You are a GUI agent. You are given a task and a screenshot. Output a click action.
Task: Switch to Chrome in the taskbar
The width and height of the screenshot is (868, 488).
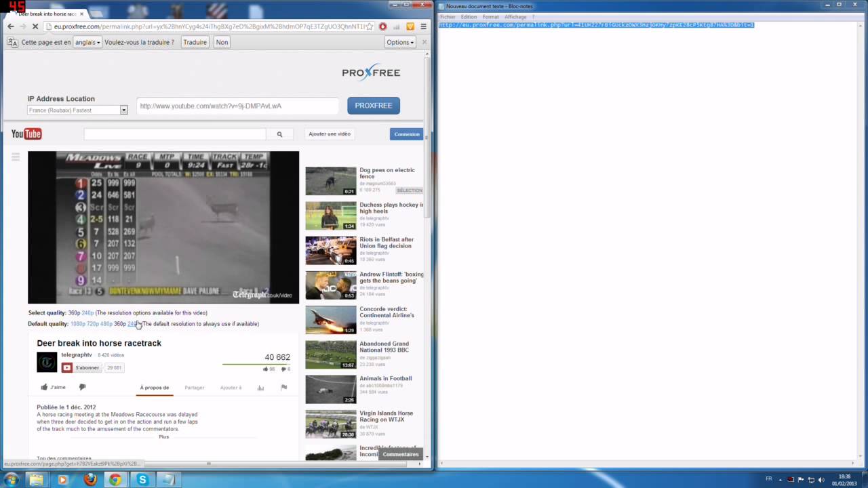tap(116, 479)
